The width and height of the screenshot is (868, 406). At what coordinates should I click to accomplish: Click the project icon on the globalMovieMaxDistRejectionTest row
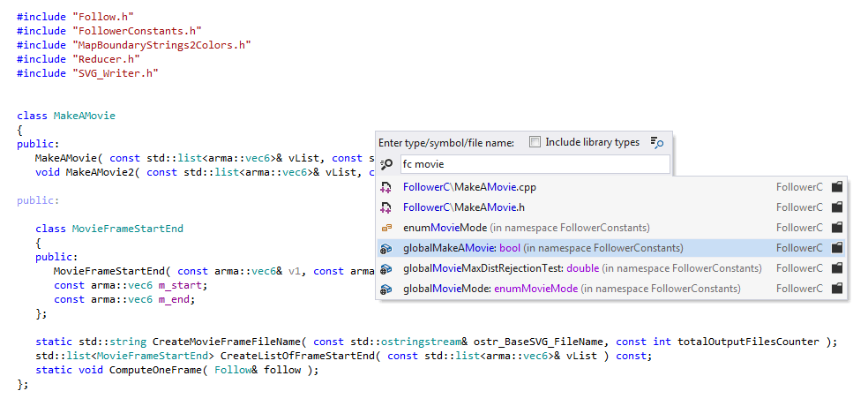[837, 268]
